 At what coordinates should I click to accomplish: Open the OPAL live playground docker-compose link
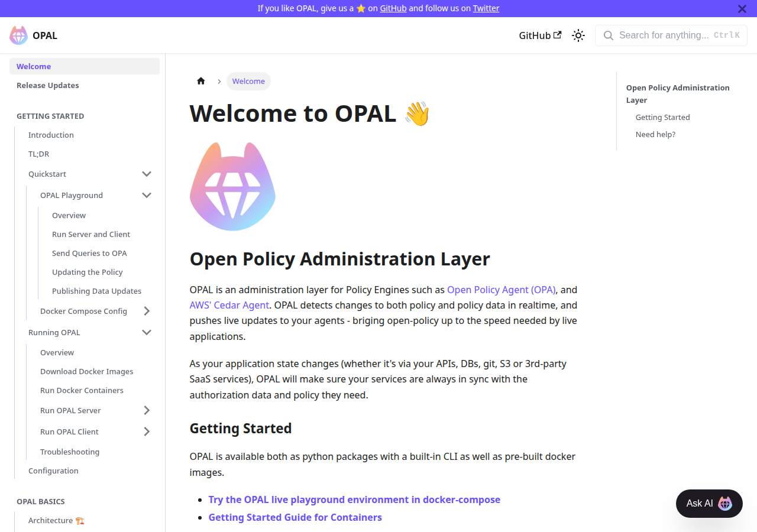pyautogui.click(x=354, y=499)
